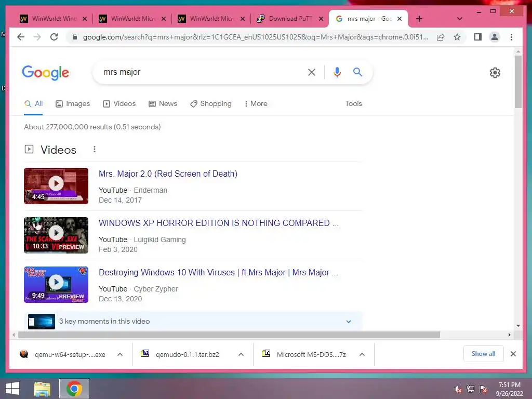Submit search with magnifier icon
The height and width of the screenshot is (399, 532).
357,72
